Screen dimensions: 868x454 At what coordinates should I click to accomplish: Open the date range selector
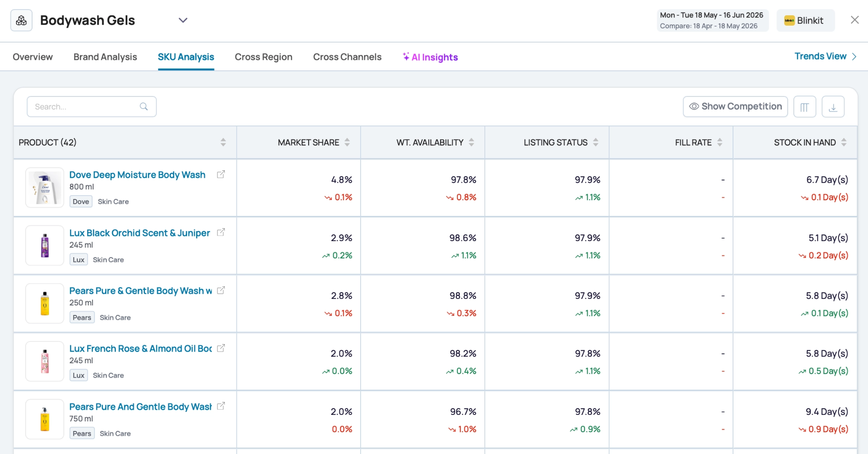tap(712, 20)
